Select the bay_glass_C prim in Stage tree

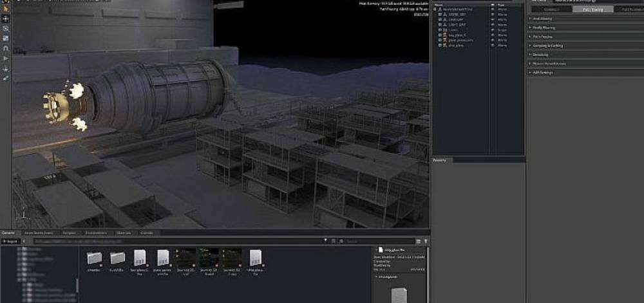457,35
